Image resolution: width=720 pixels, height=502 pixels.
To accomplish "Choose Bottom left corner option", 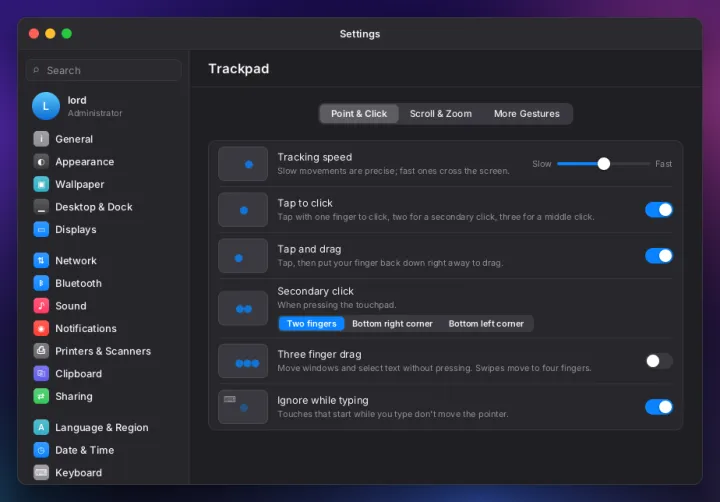I will coord(486,323).
